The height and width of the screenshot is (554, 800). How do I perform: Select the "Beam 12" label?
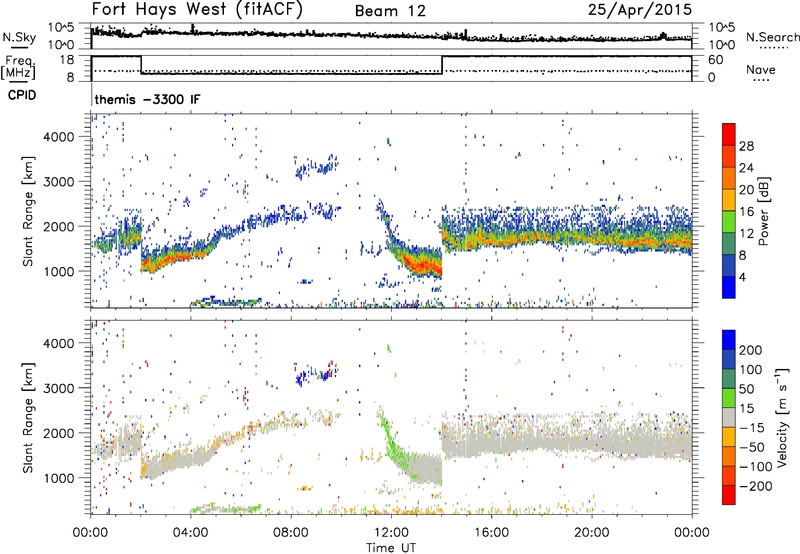[x=390, y=11]
